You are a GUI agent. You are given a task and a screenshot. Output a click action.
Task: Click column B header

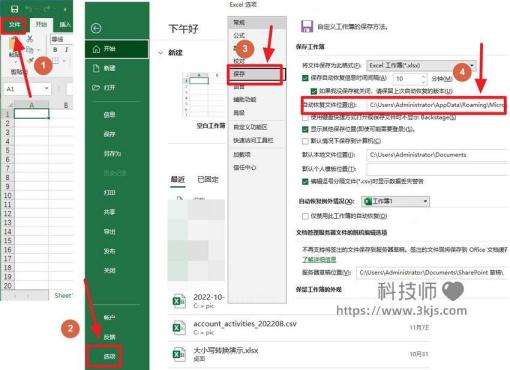click(x=66, y=105)
